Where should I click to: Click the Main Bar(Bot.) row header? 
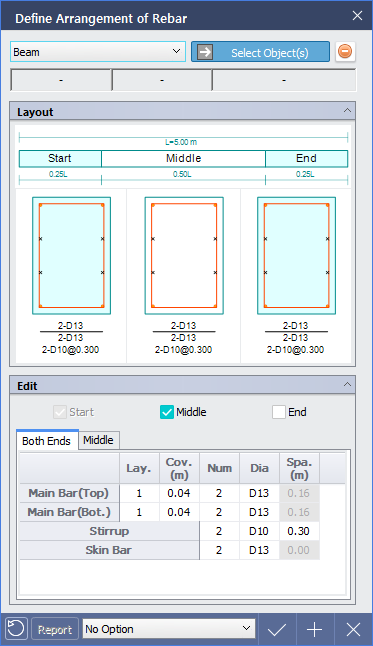[69, 512]
